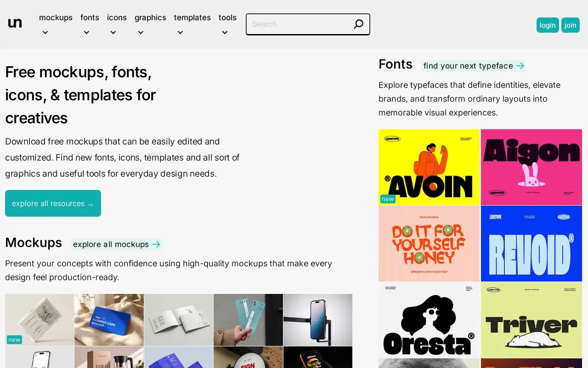Image resolution: width=588 pixels, height=368 pixels.
Task: Expand the mockups menu chevron
Action: (45, 33)
